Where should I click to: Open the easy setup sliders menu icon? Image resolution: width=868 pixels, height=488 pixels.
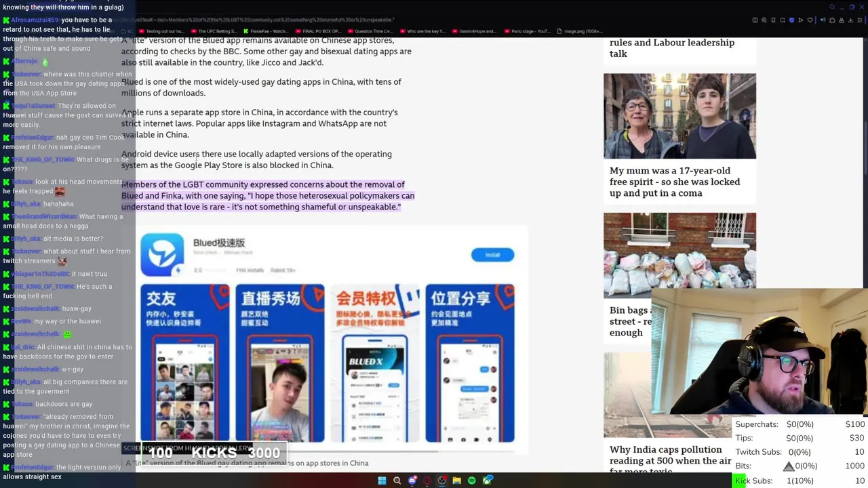click(860, 20)
